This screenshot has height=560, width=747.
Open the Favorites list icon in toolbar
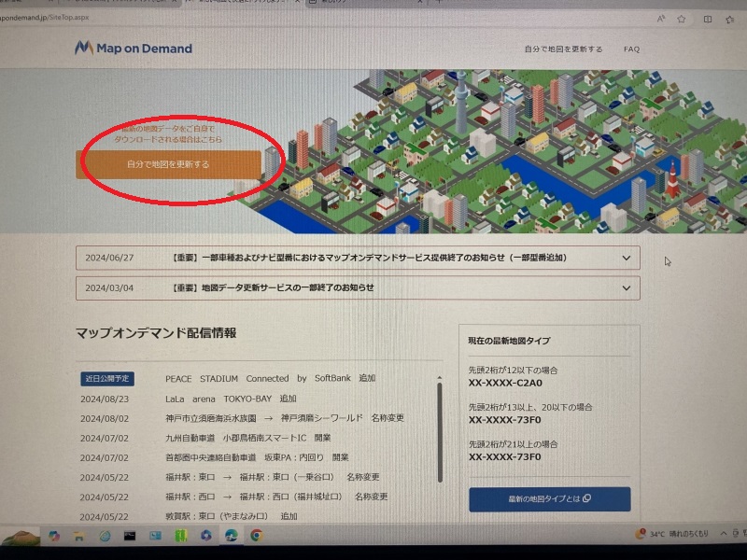730,20
